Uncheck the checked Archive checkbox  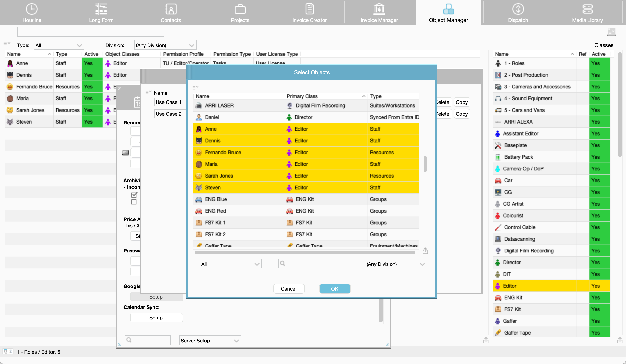[134, 195]
